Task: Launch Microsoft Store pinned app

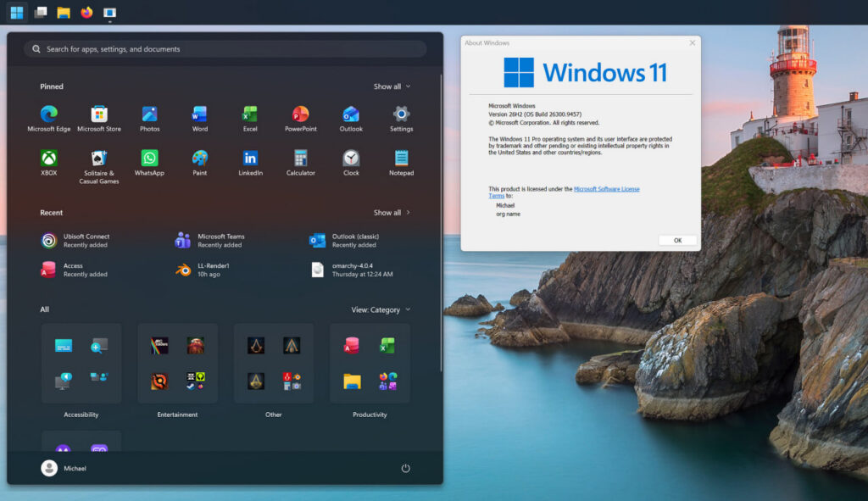Action: (x=99, y=119)
